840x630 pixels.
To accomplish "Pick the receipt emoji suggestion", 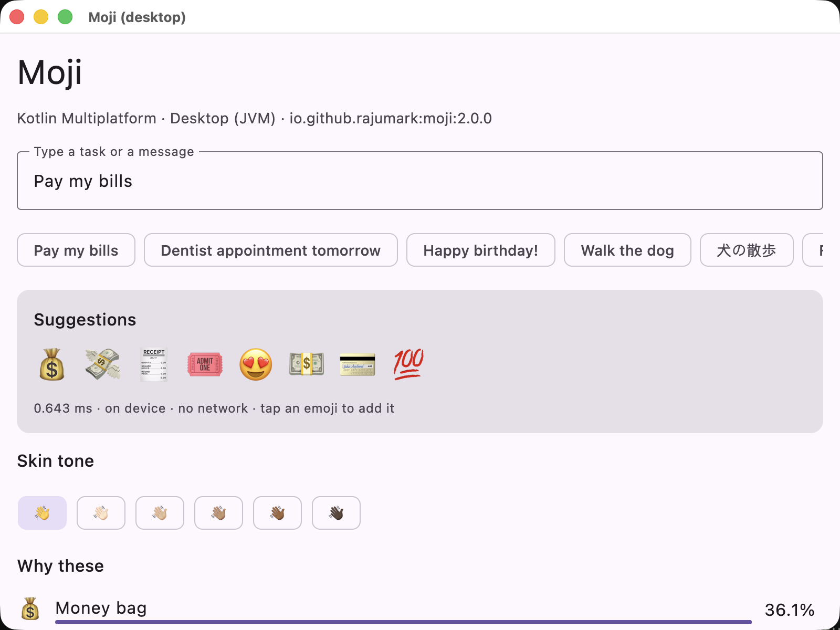I will pos(154,364).
